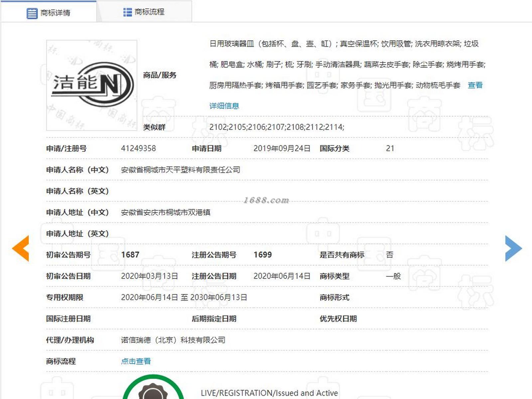Open the 详细信息 link

pos(224,106)
